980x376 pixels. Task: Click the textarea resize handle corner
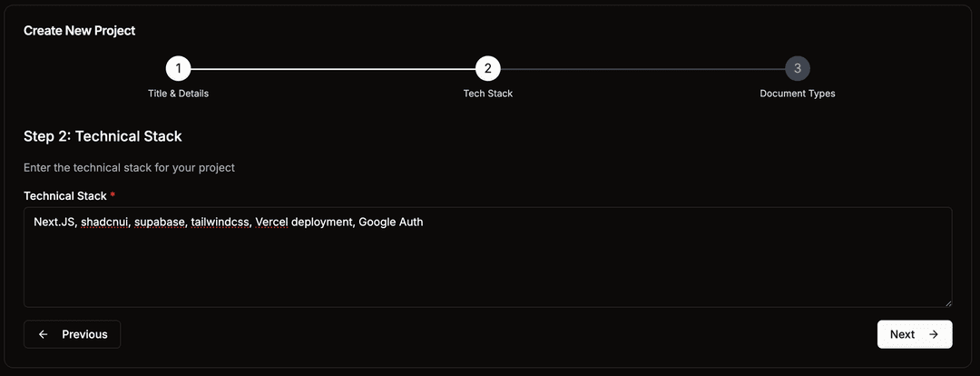[948, 302]
